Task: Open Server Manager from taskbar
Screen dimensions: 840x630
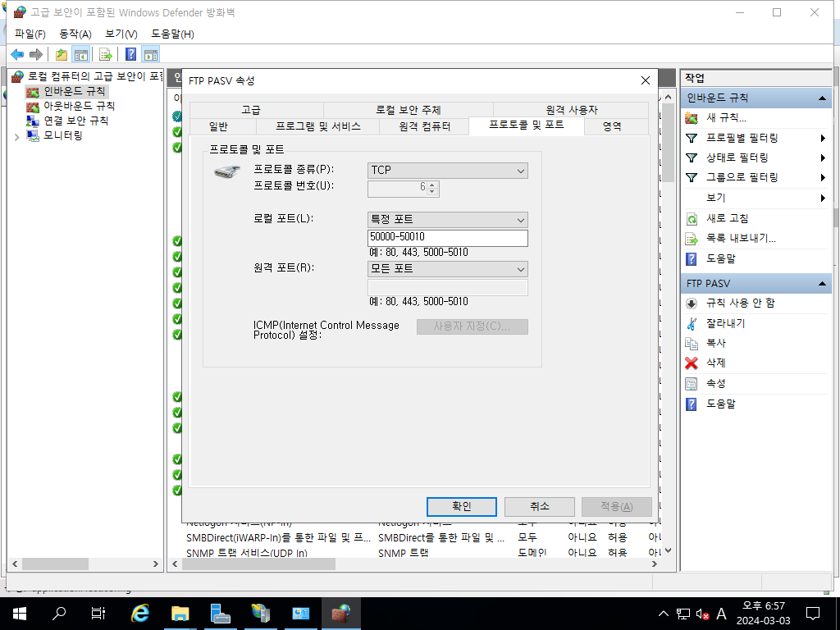Action: click(220, 614)
